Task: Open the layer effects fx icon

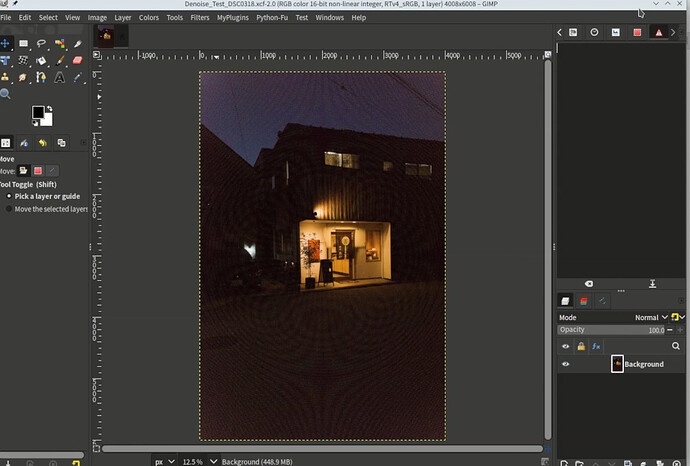Action: [x=596, y=346]
